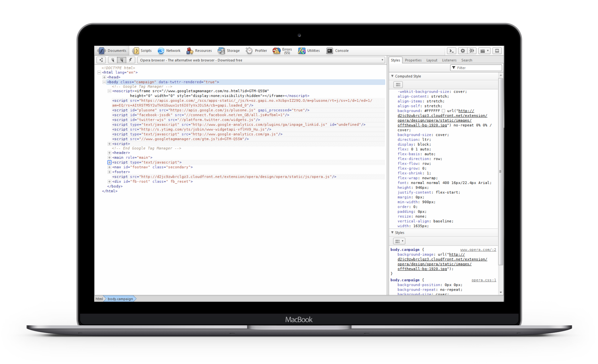598x364 pixels.
Task: Select the script id="facebook-jssdk" line
Action: coord(200,115)
